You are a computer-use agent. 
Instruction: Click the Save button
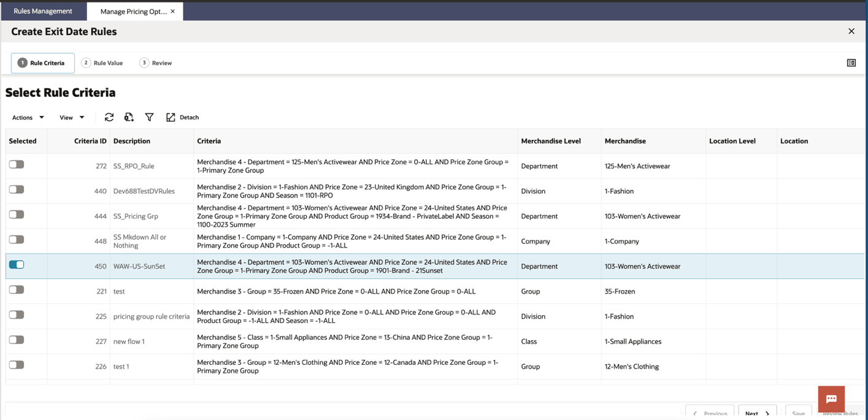click(x=798, y=413)
